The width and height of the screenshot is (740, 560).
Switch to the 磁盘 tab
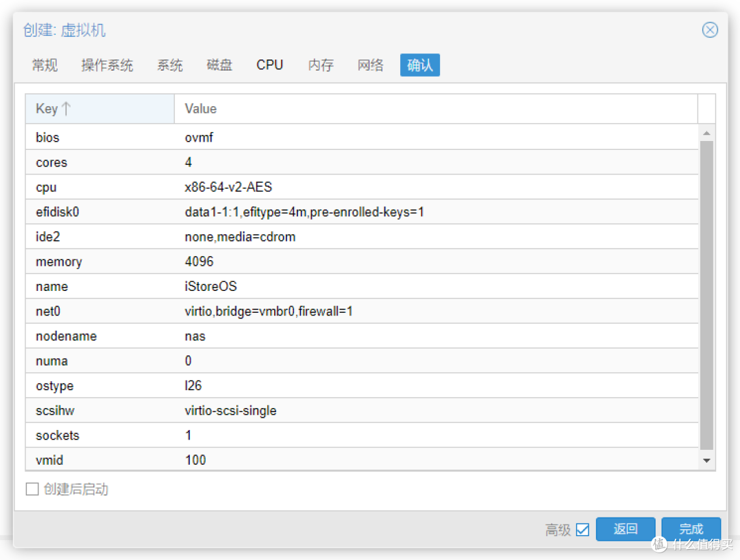click(219, 64)
